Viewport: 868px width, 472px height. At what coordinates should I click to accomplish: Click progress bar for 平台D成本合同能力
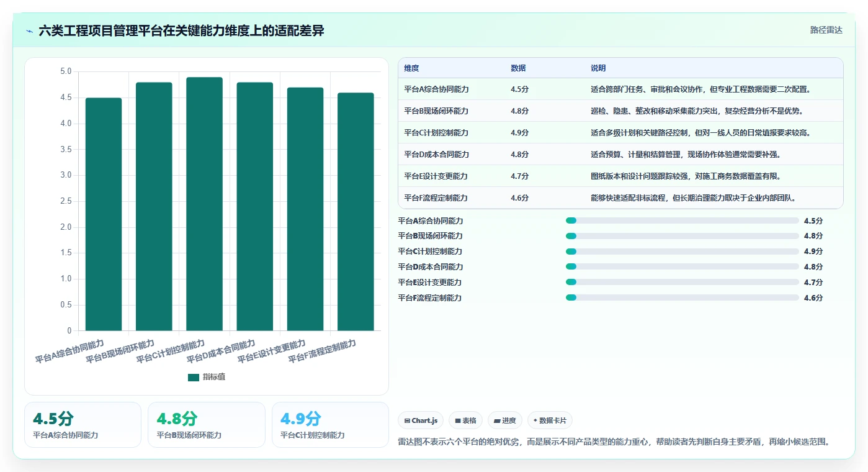coord(682,267)
